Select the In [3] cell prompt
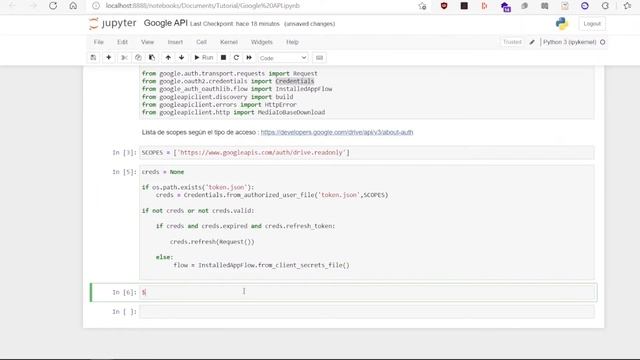Image resolution: width=640 pixels, height=360 pixels. point(124,152)
